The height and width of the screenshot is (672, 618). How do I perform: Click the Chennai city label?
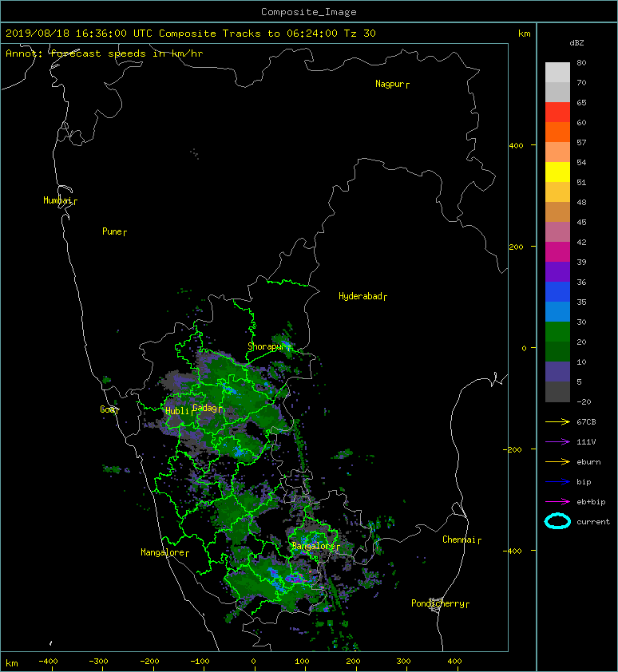[x=459, y=540]
